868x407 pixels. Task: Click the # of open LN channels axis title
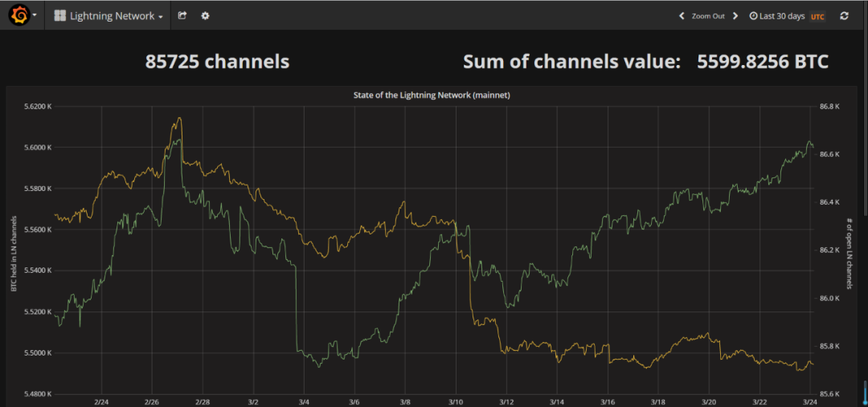(849, 253)
